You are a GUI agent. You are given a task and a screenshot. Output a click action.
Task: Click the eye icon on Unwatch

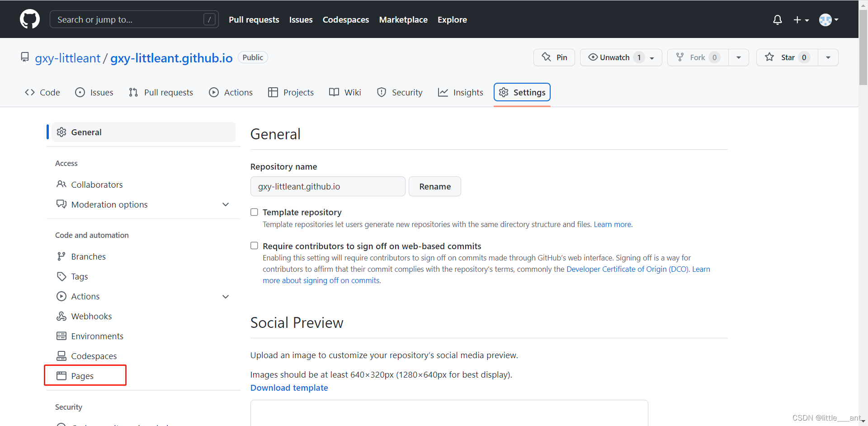coord(593,57)
